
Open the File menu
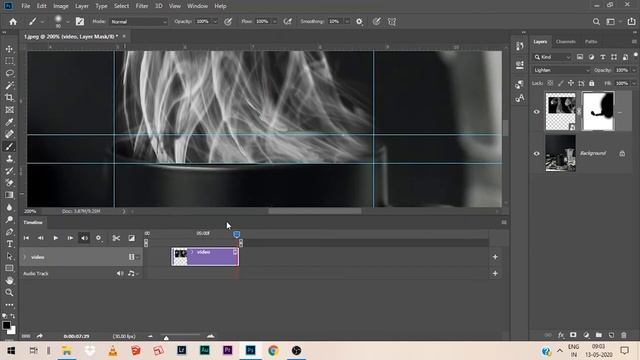[x=26, y=6]
